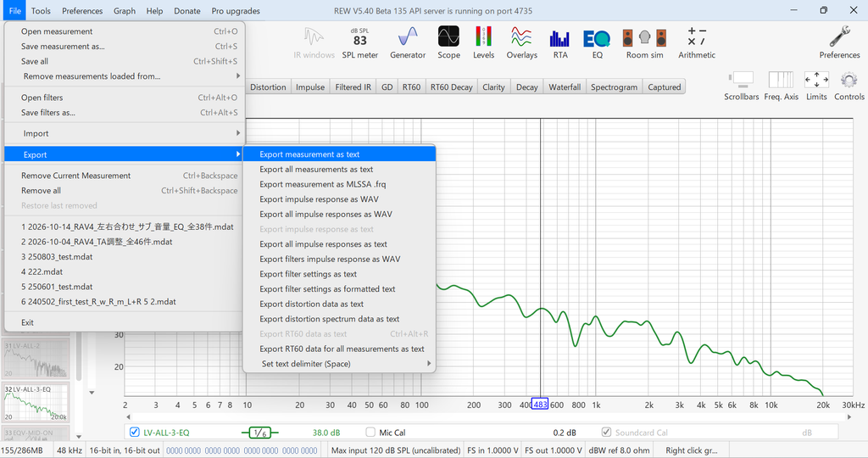868x458 pixels.
Task: Choose Export all measurements as text
Action: pyautogui.click(x=339, y=170)
